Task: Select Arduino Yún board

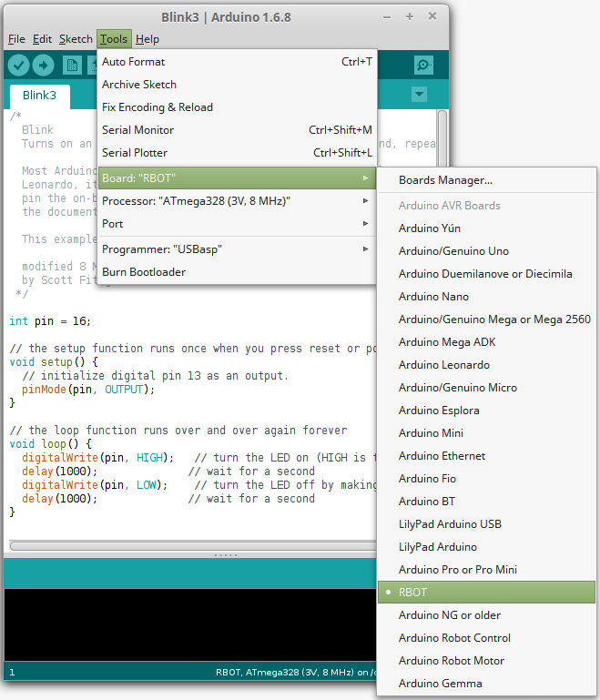Action: pos(486,228)
